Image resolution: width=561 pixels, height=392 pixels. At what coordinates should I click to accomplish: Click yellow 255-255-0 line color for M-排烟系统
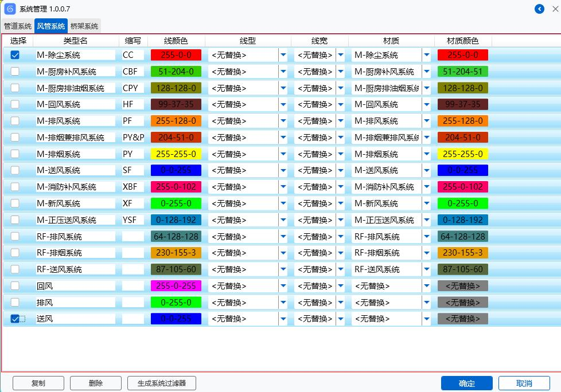pyautogui.click(x=176, y=154)
